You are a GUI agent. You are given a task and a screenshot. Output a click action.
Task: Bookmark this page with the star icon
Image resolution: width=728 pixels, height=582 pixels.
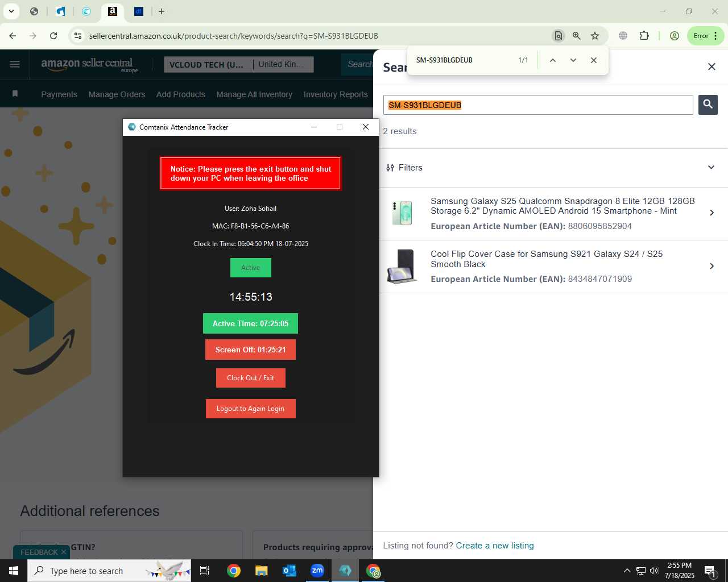595,36
